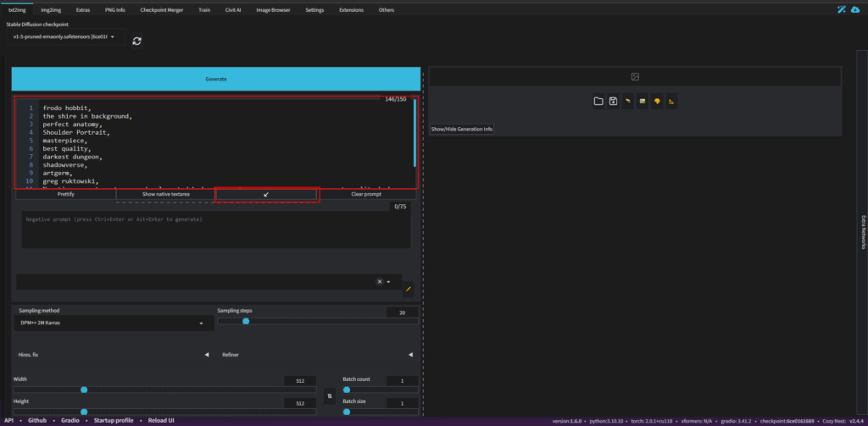
Task: Click the pencil edit styles icon
Action: [408, 289]
